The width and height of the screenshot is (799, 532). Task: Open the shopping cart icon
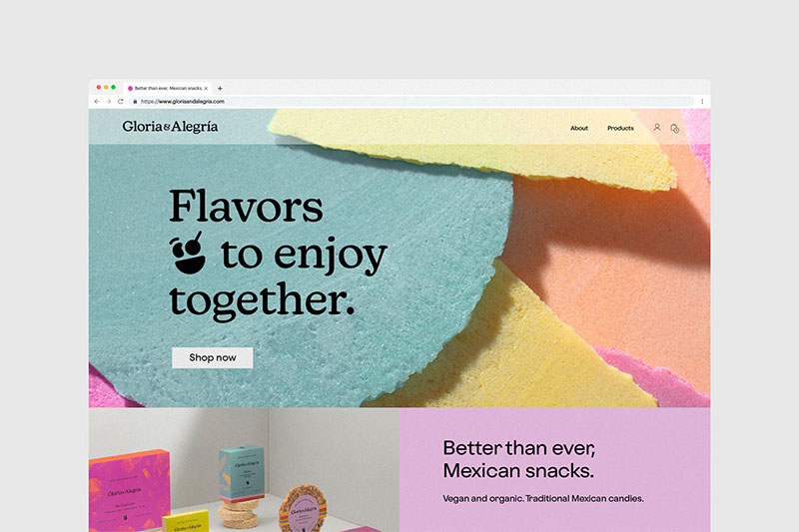tap(675, 129)
